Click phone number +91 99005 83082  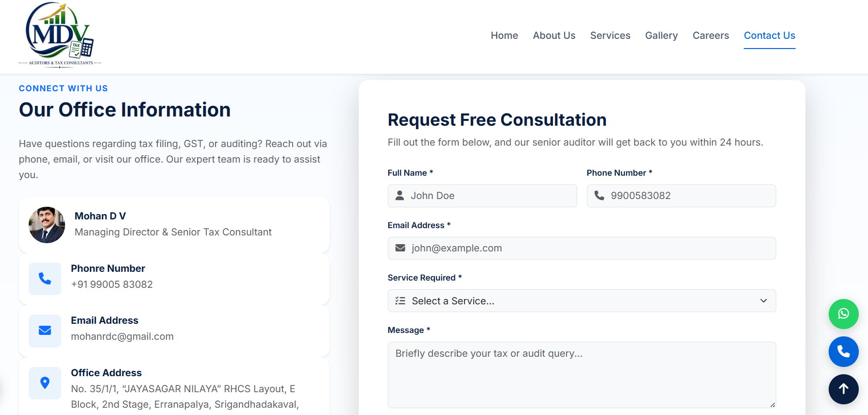click(112, 284)
